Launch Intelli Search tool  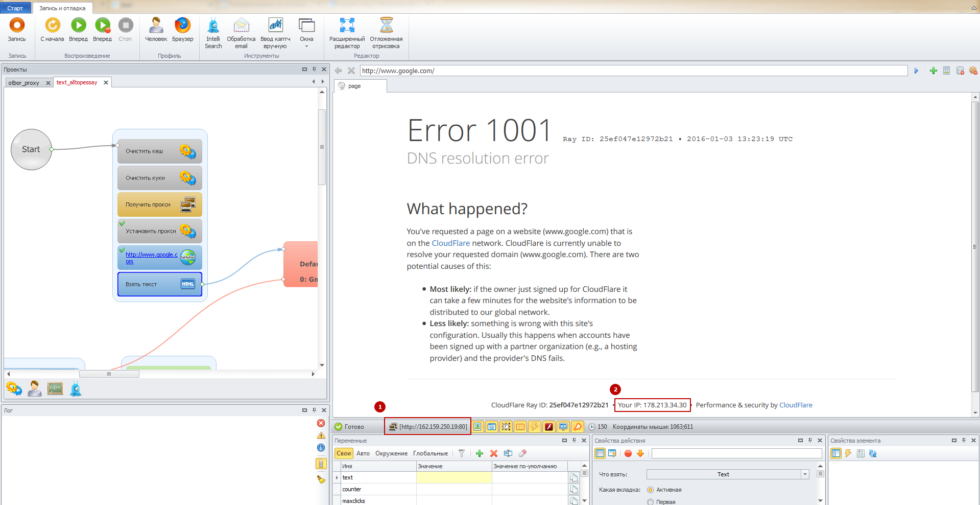(213, 33)
